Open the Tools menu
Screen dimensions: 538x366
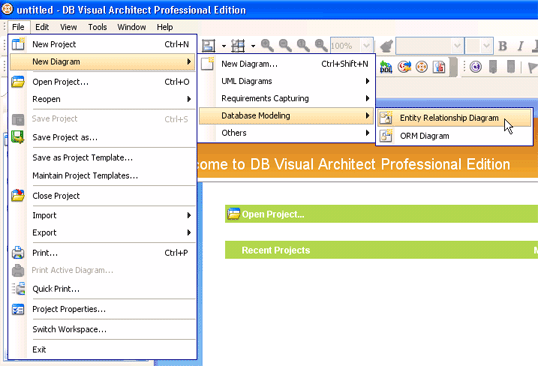[97, 27]
